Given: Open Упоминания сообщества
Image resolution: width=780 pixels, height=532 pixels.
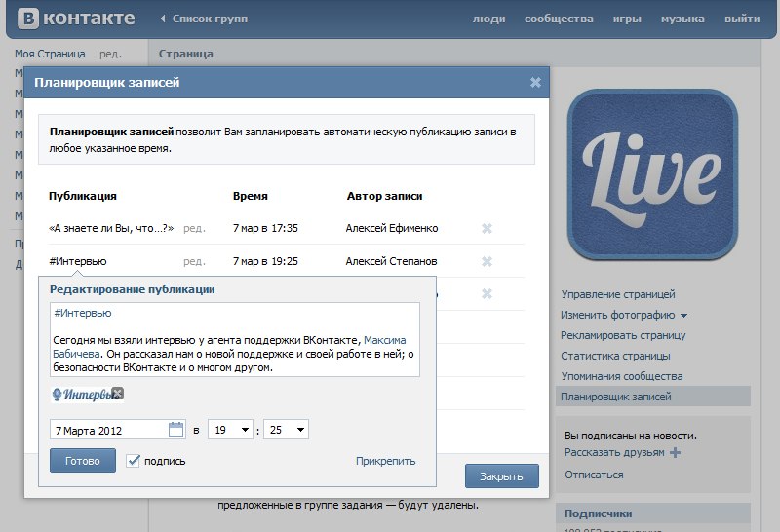Looking at the screenshot, I should pyautogui.click(x=622, y=376).
